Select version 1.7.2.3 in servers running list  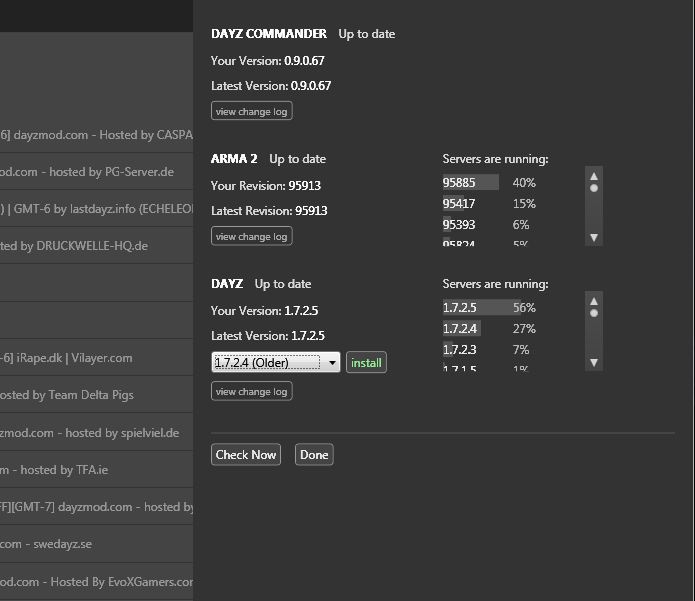pyautogui.click(x=460, y=350)
